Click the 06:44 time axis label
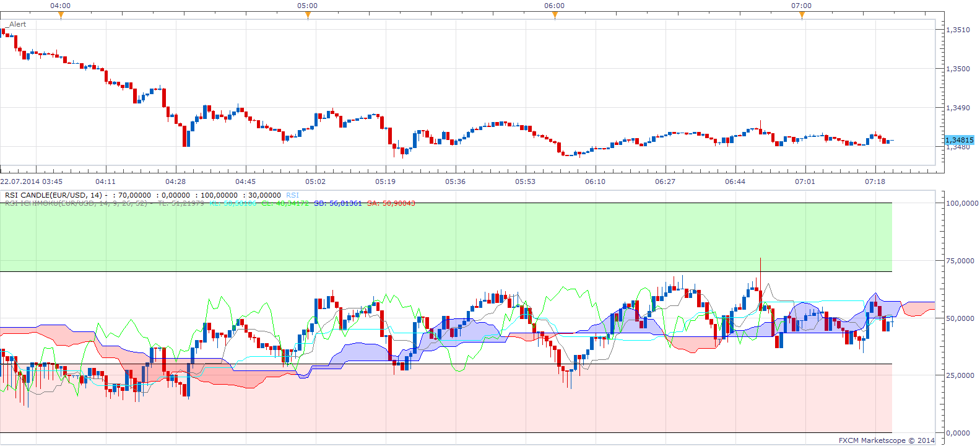 [x=735, y=181]
